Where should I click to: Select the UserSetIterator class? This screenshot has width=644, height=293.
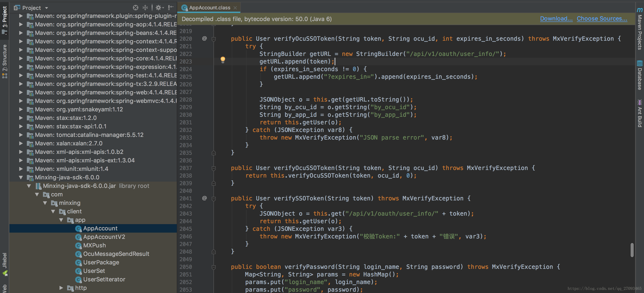click(104, 279)
